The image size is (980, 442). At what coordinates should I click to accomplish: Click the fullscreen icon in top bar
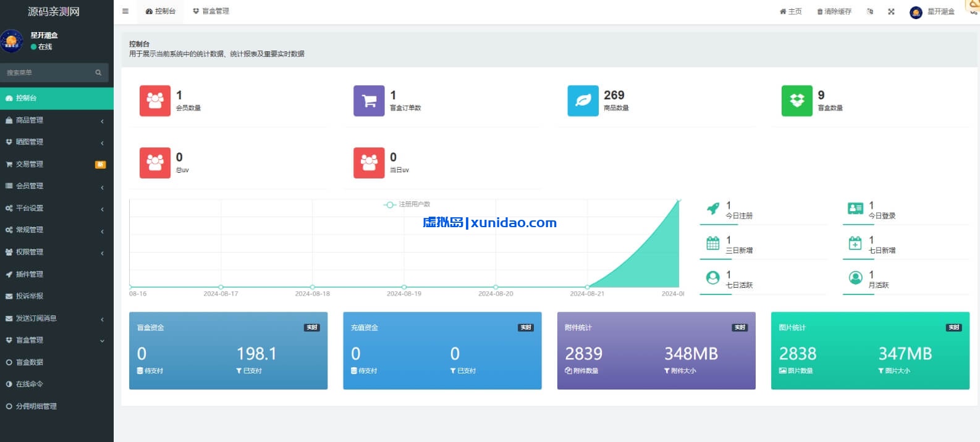click(x=891, y=12)
